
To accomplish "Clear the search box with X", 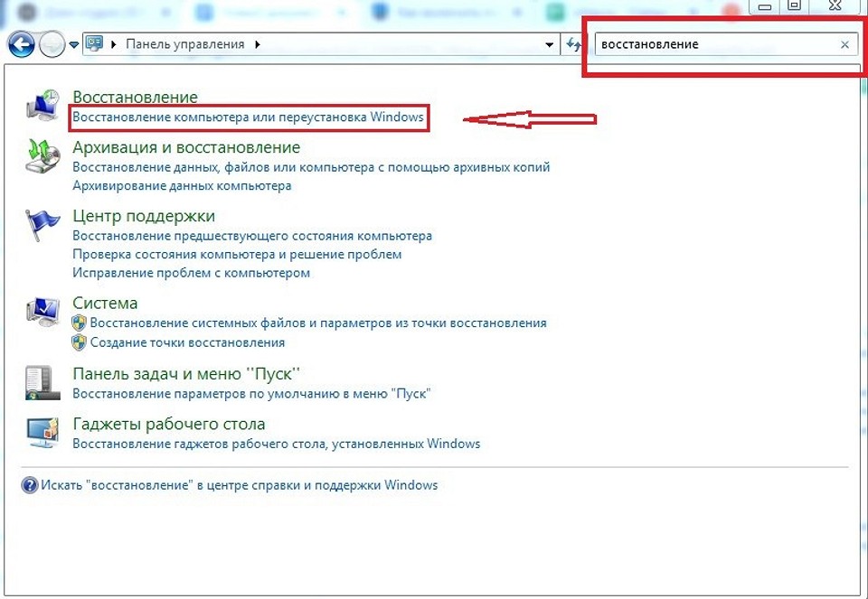I will (844, 45).
